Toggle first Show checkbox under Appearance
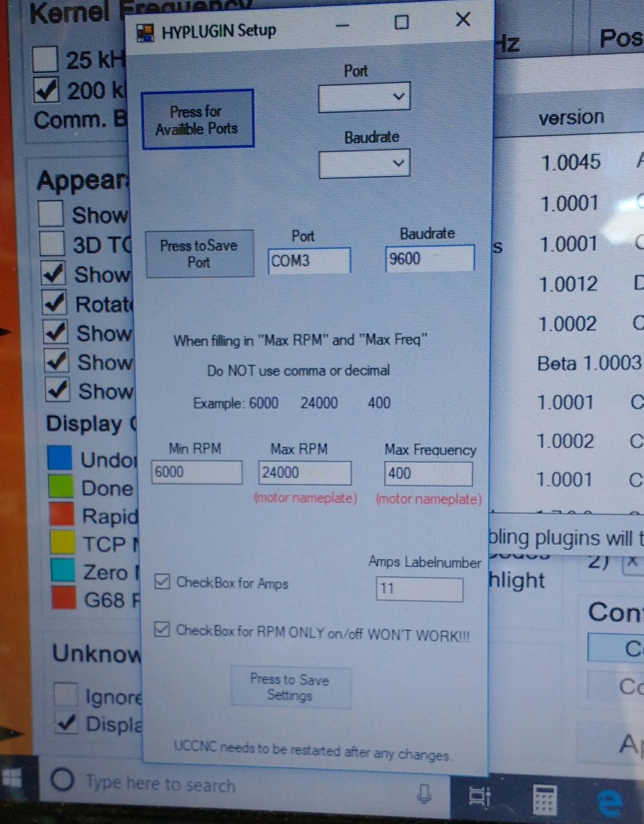 51,213
